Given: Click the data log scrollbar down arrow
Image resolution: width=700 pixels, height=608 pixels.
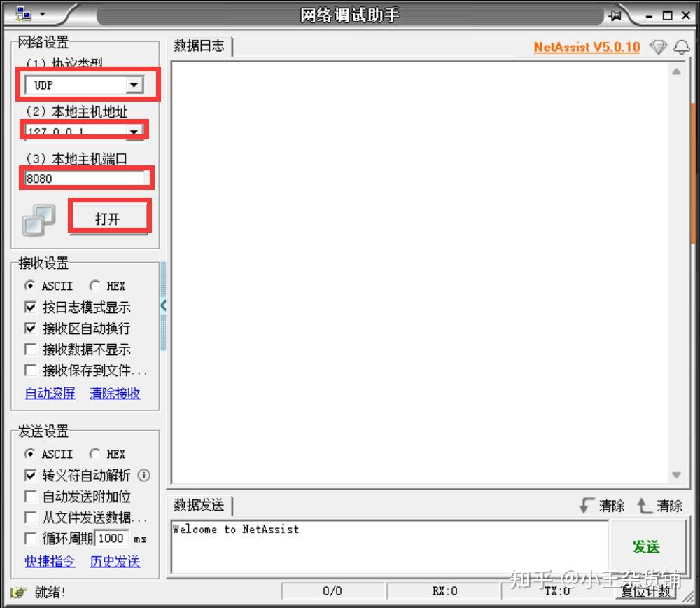Looking at the screenshot, I should pos(676,475).
